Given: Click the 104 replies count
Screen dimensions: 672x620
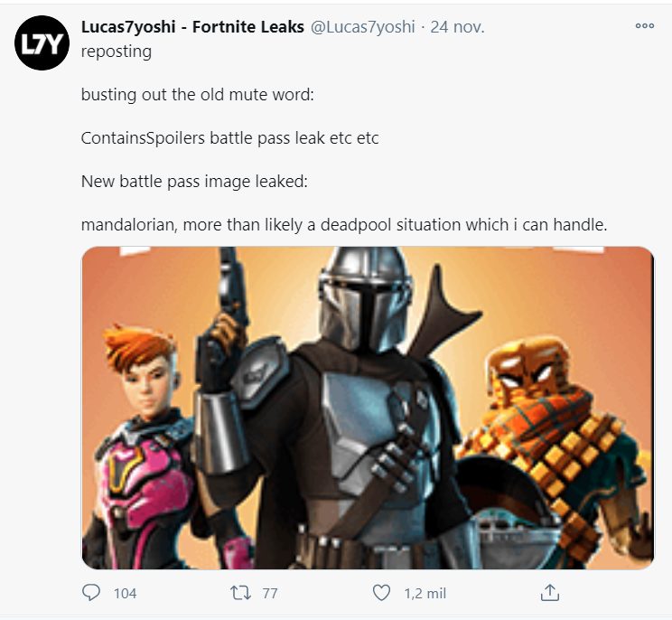Looking at the screenshot, I should coord(126,594).
